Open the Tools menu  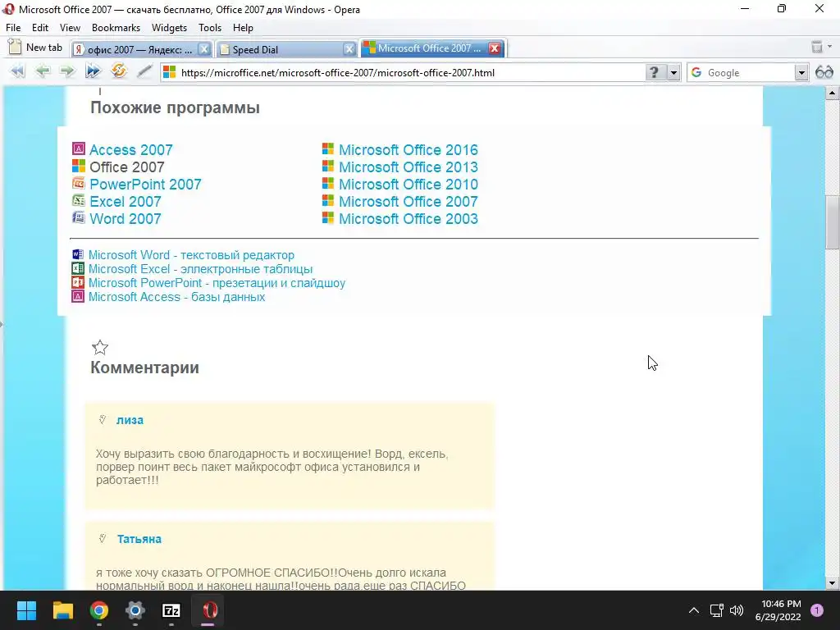[210, 28]
